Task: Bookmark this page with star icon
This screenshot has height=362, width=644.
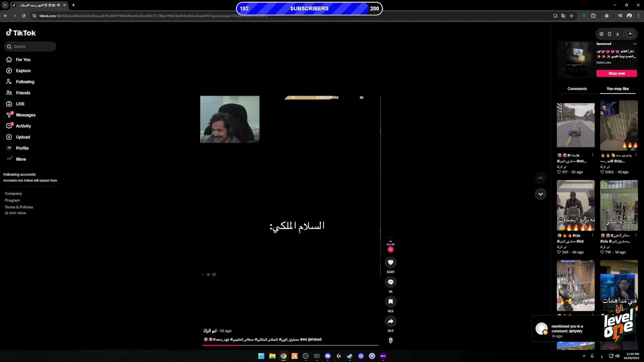Action: (572, 16)
